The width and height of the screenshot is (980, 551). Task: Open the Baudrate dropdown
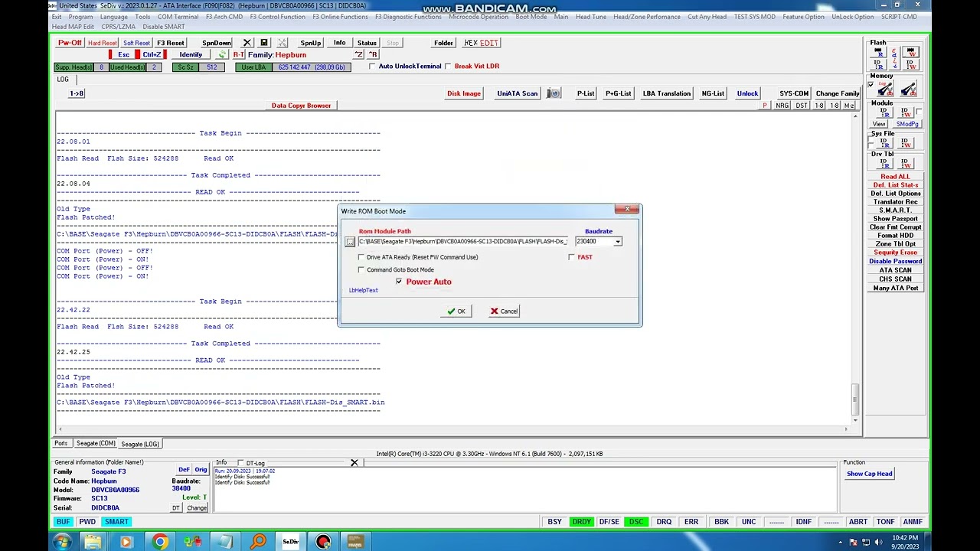[618, 242]
